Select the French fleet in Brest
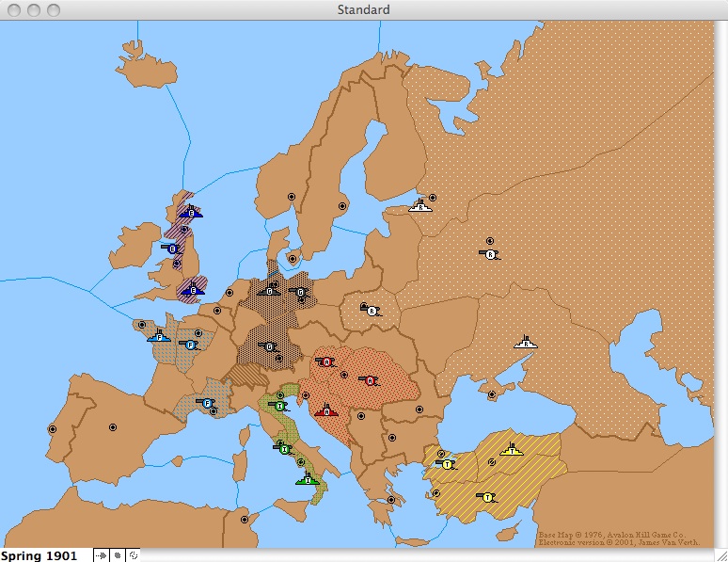Screen dimensions: 728x562 pyautogui.click(x=159, y=337)
